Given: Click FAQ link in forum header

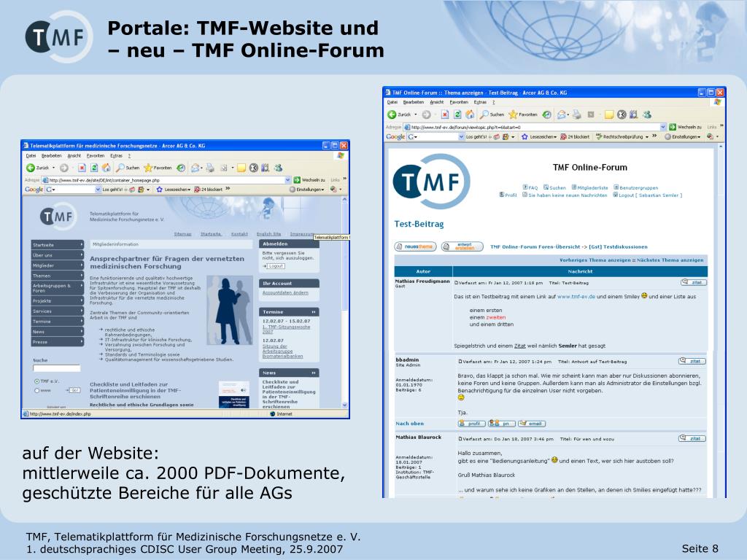Looking at the screenshot, I should pos(530,187).
